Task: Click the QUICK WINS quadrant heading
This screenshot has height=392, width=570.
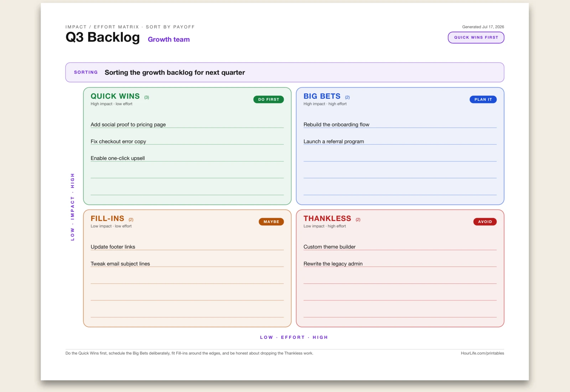Action: pyautogui.click(x=115, y=96)
